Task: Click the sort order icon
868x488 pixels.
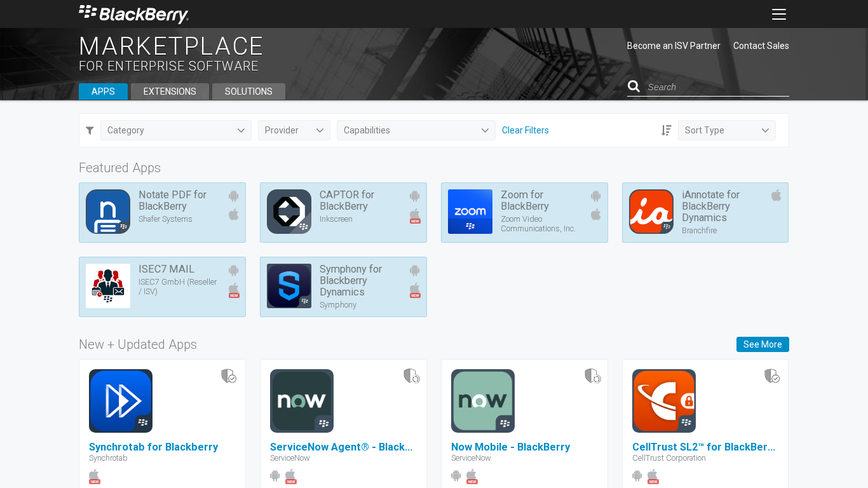Action: point(666,130)
